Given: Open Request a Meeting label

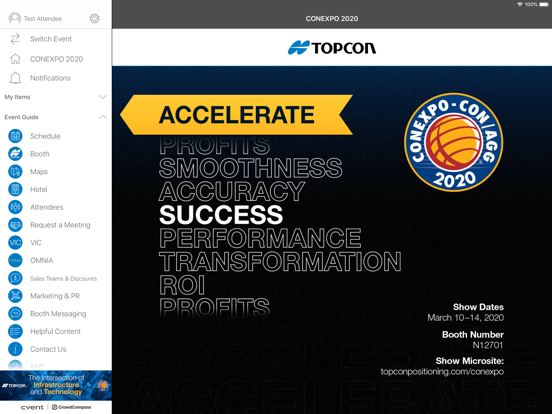Looking at the screenshot, I should coord(60,225).
